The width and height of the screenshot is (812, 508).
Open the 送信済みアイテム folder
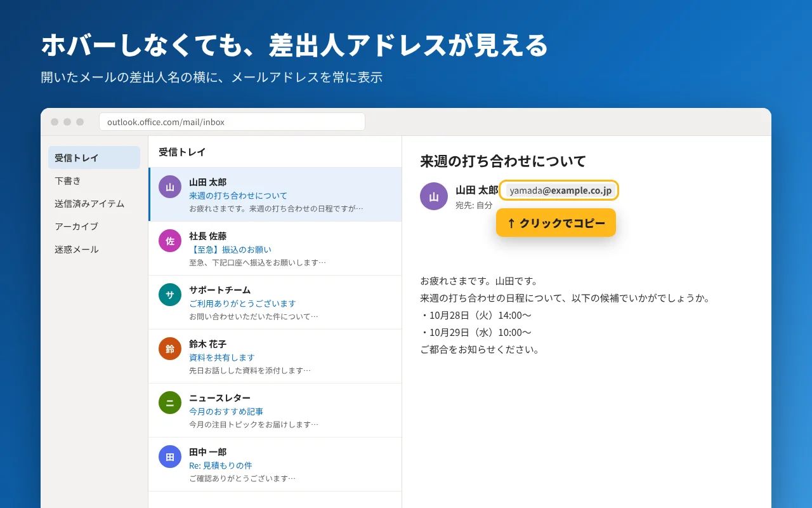tap(94, 203)
